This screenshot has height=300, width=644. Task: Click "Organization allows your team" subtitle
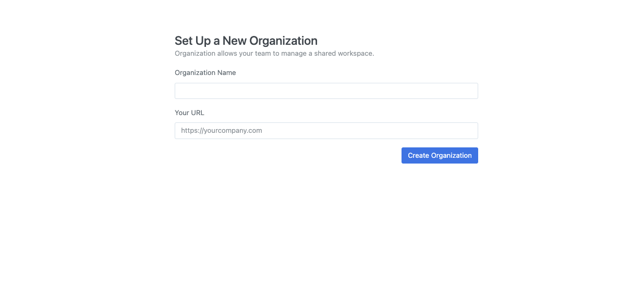tap(219, 53)
